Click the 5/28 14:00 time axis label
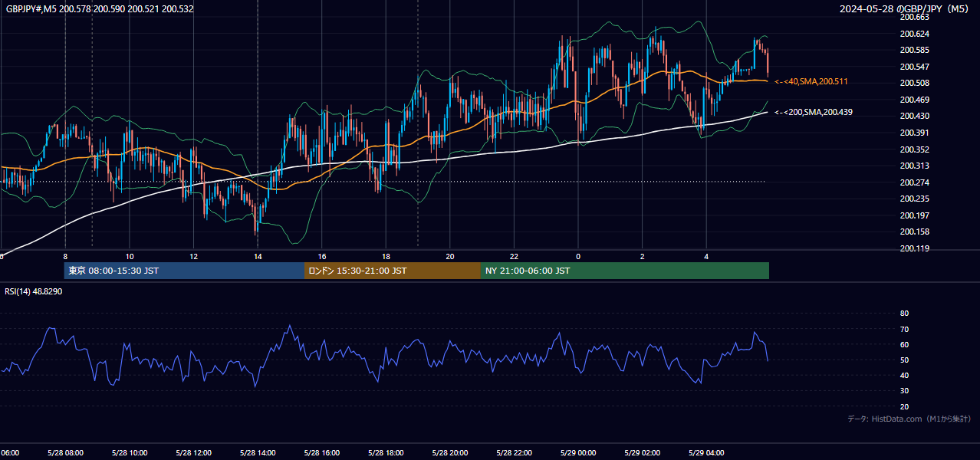980x460 pixels. [258, 452]
